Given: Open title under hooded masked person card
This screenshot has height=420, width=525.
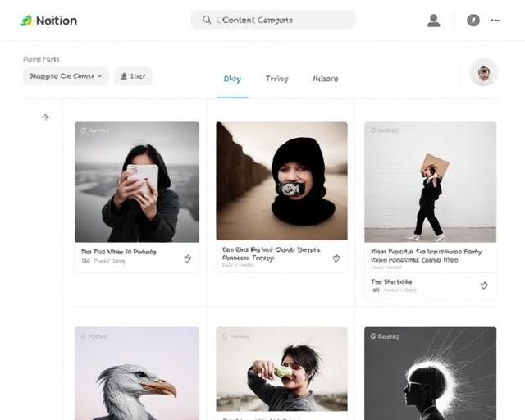Looking at the screenshot, I should click(x=272, y=253).
